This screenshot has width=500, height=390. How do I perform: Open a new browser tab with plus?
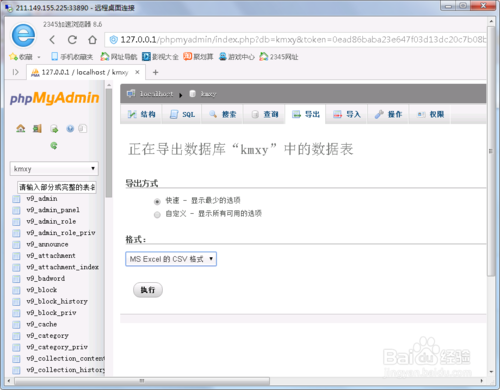click(155, 72)
